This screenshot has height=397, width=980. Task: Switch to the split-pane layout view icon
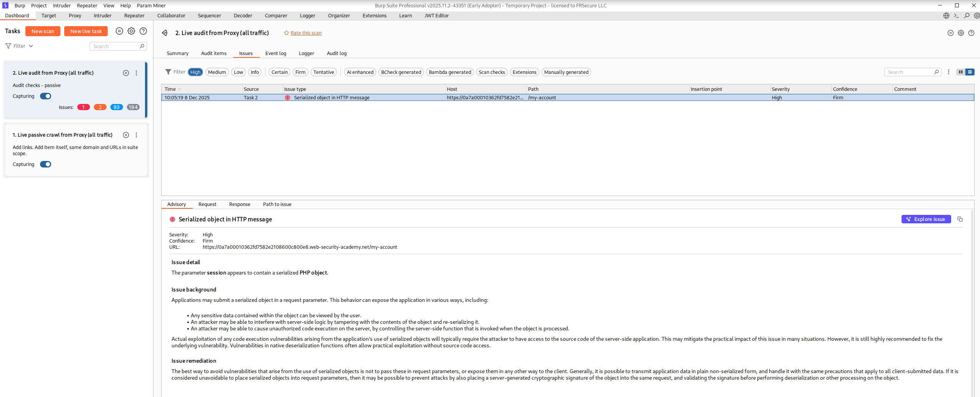click(961, 72)
